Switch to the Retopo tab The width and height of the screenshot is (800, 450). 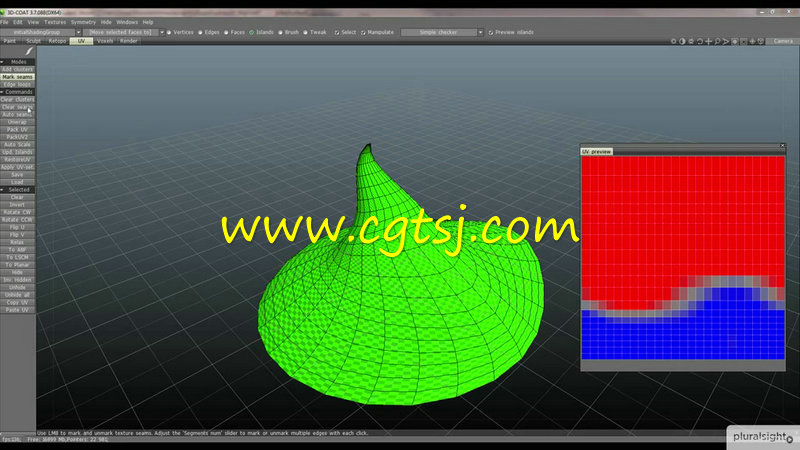pos(57,41)
